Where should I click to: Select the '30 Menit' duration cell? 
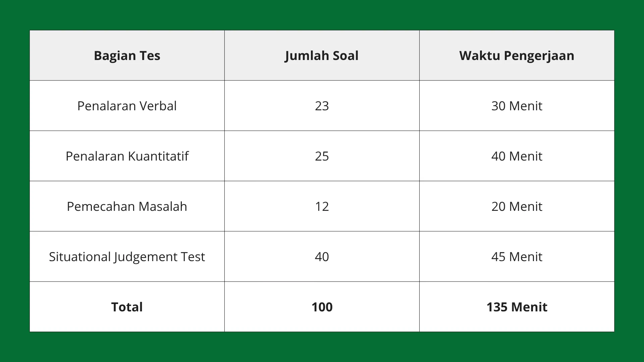click(x=517, y=106)
